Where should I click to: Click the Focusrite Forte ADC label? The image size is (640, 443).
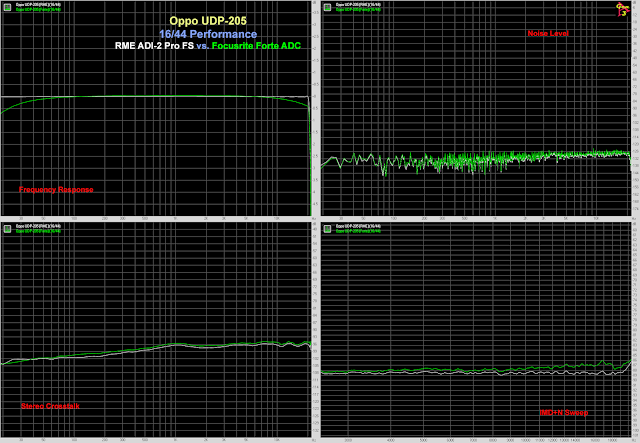pyautogui.click(x=256, y=46)
